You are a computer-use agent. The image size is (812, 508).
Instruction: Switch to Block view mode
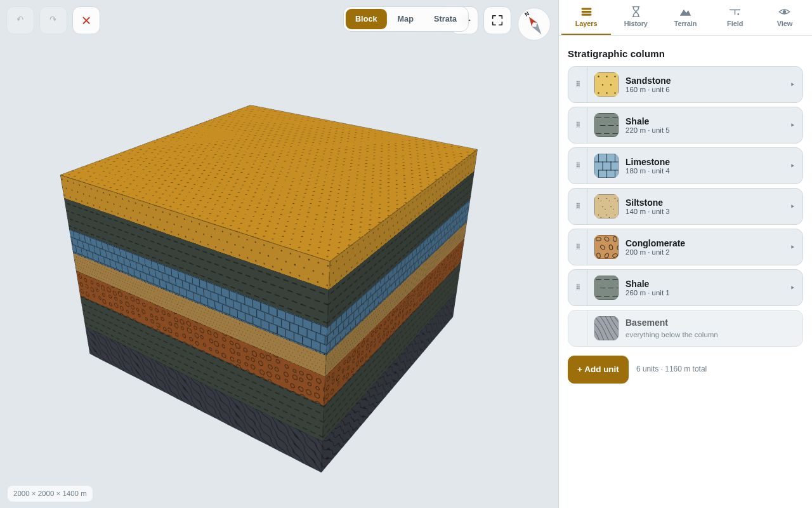366,19
